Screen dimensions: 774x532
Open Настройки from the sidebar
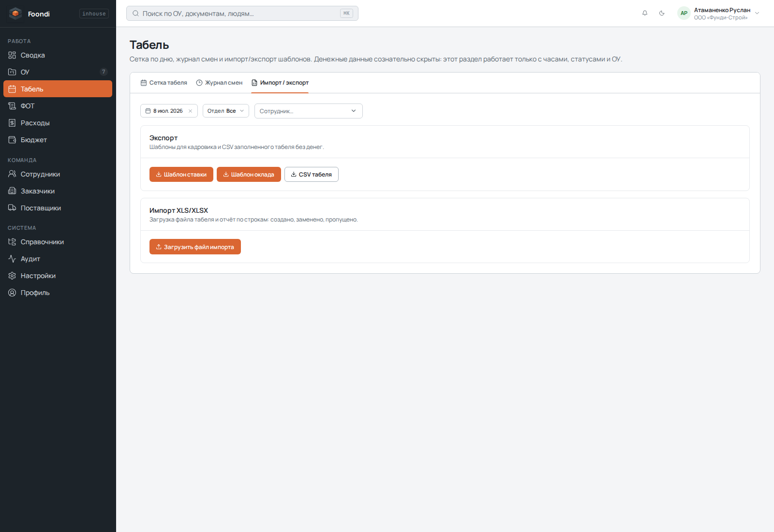(x=58, y=276)
